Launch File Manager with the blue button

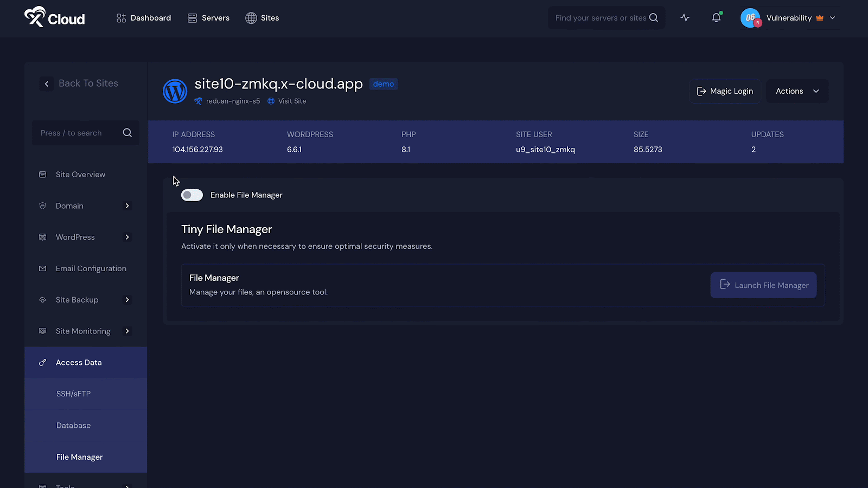click(x=763, y=285)
